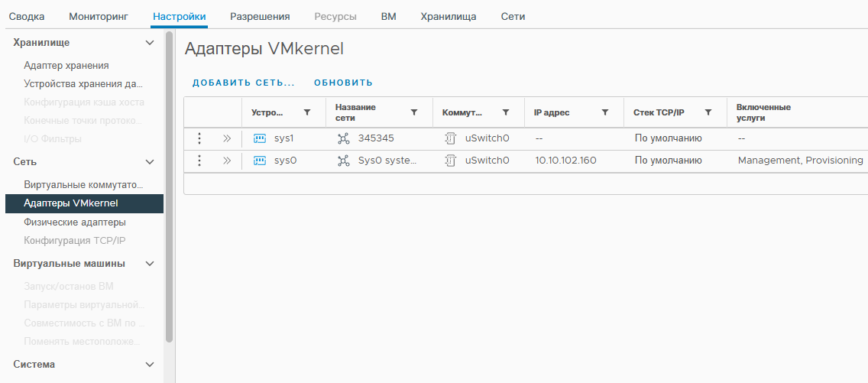Click the sidebar vertical scrollbar
The height and width of the screenshot is (383, 868).
click(x=170, y=187)
